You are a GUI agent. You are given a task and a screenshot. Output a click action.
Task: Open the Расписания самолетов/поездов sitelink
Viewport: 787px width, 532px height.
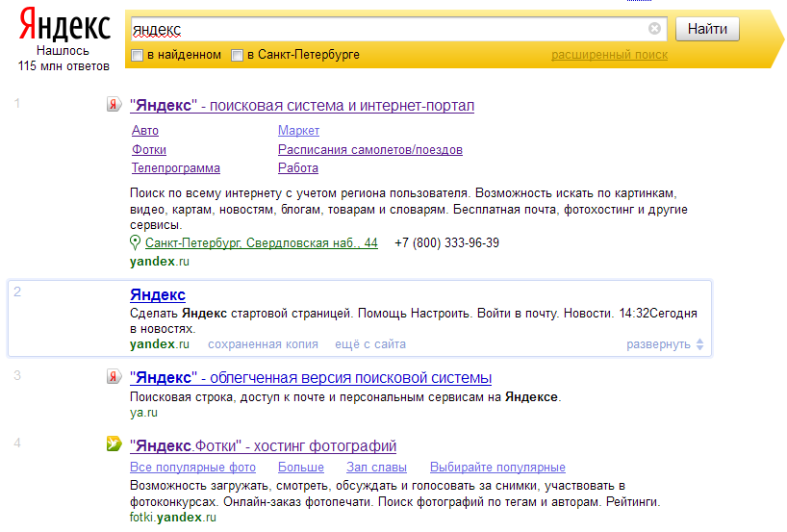click(x=370, y=149)
